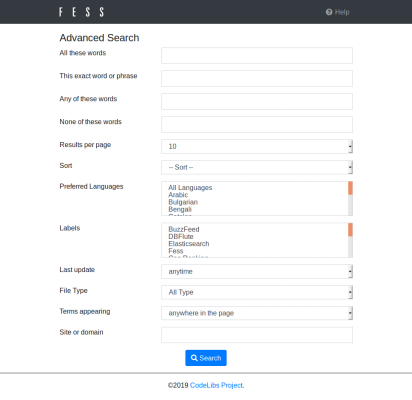This screenshot has width=412, height=400.
Task: Select All Languages in Preferred Languages list
Action: (x=190, y=188)
